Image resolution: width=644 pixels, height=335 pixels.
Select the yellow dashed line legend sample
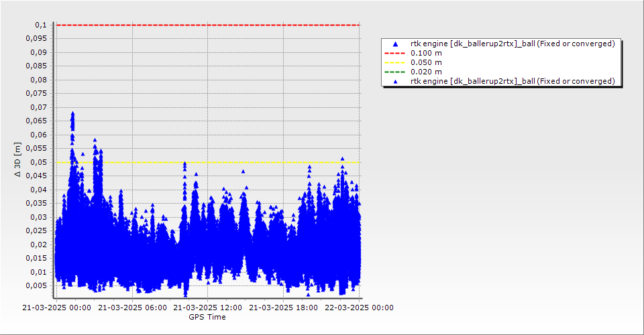pyautogui.click(x=394, y=63)
